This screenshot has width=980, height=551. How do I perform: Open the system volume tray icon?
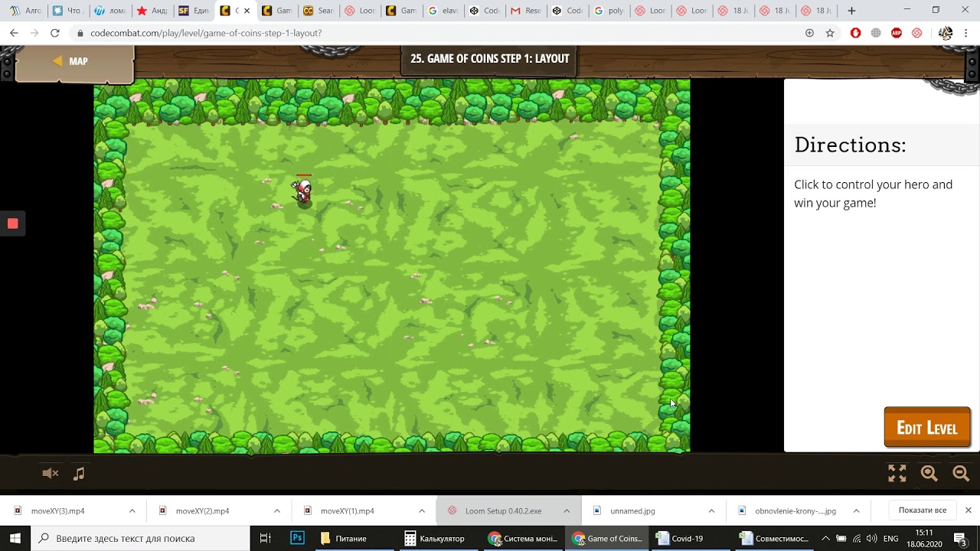[x=871, y=538]
